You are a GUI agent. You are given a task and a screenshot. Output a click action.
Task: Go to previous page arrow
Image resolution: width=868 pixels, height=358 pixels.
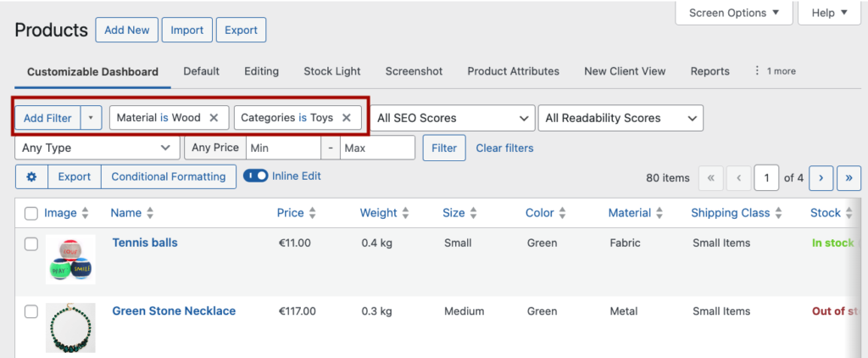pos(738,178)
